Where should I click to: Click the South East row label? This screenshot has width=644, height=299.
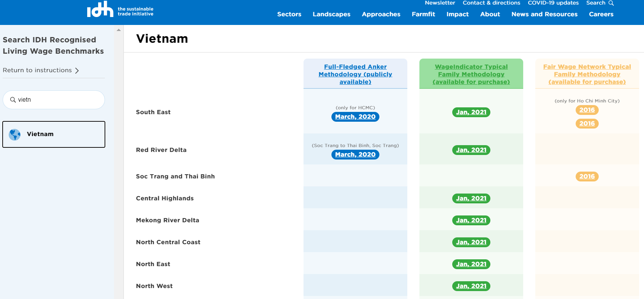coord(153,112)
